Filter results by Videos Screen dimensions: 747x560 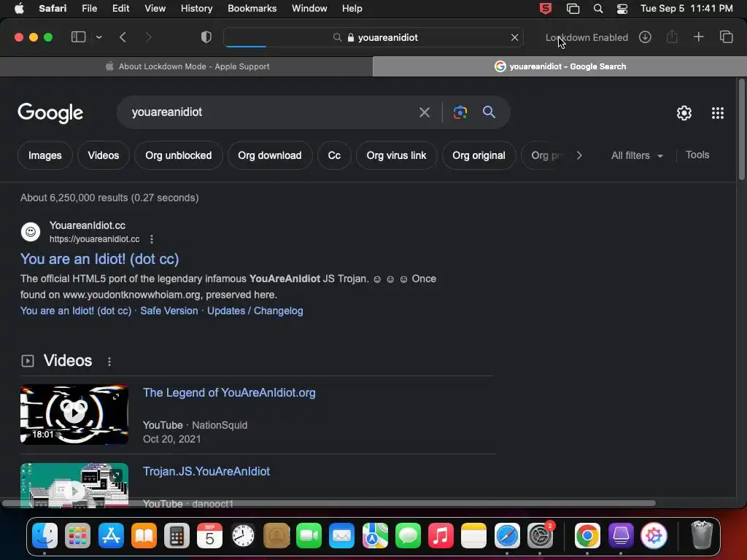(104, 155)
